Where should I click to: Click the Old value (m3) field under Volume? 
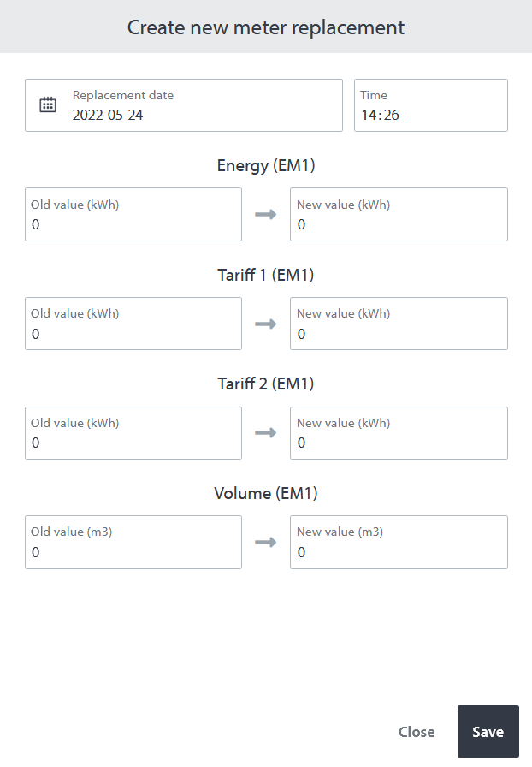pos(133,542)
